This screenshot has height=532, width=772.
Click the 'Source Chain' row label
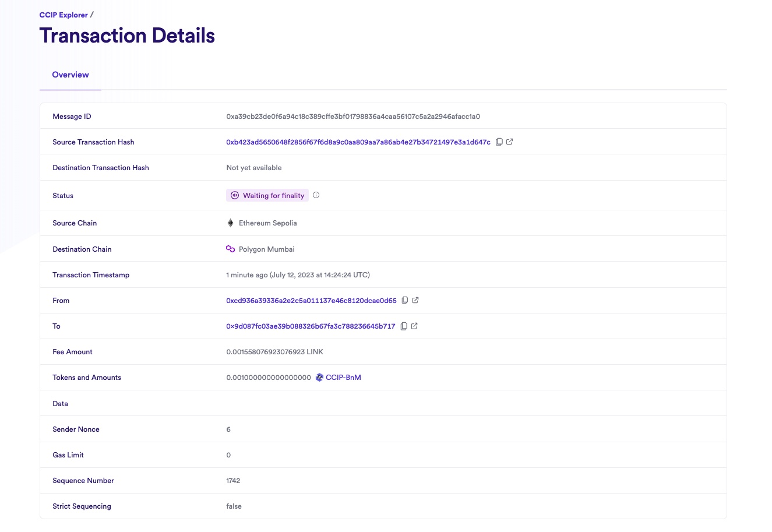75,223
